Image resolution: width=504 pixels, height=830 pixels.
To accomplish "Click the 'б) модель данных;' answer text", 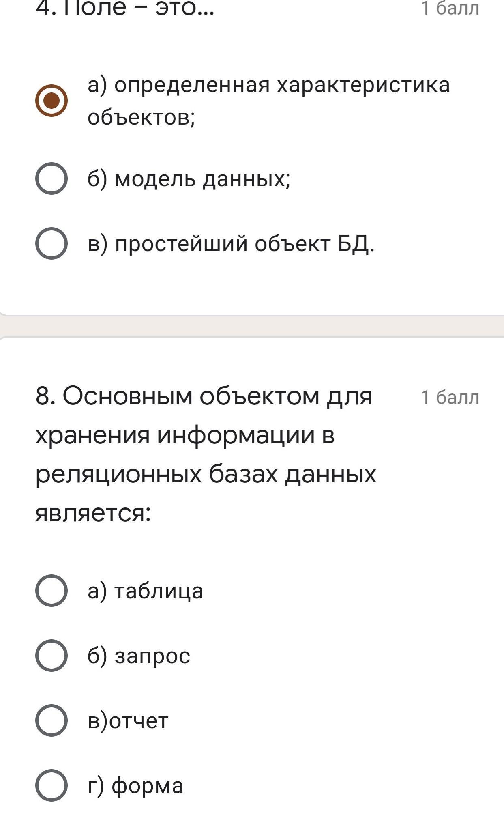I will (x=189, y=178).
